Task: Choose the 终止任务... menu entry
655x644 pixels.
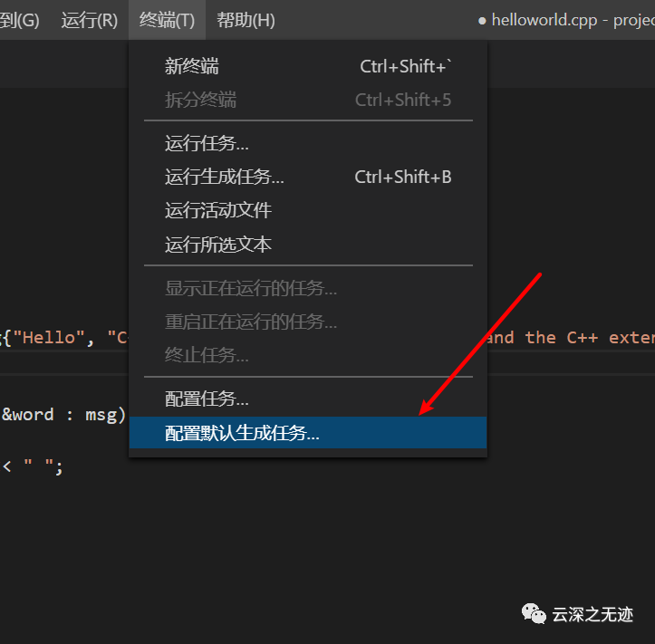Action: pos(308,355)
